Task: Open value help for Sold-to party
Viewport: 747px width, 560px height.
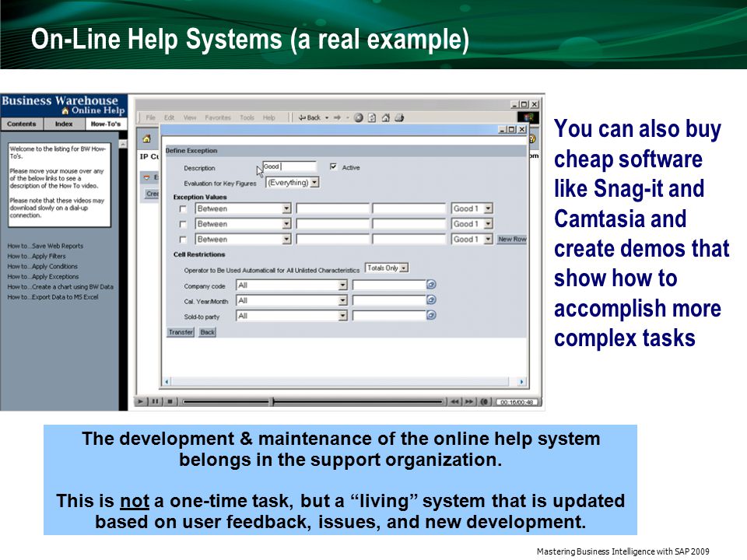Action: [431, 315]
